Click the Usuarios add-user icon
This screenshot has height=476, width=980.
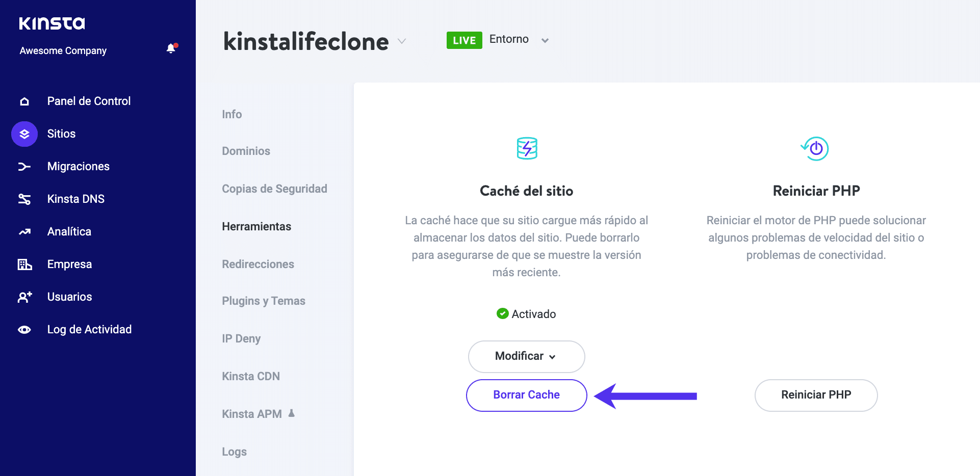pos(24,297)
